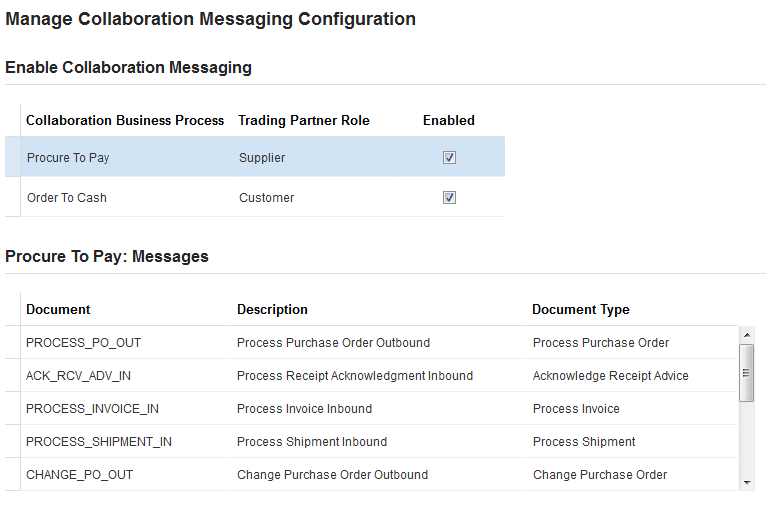Screen dimensions: 766x506
Task: Choose the PROCESS_INVOICE_IN document row
Action: pyautogui.click(x=92, y=409)
